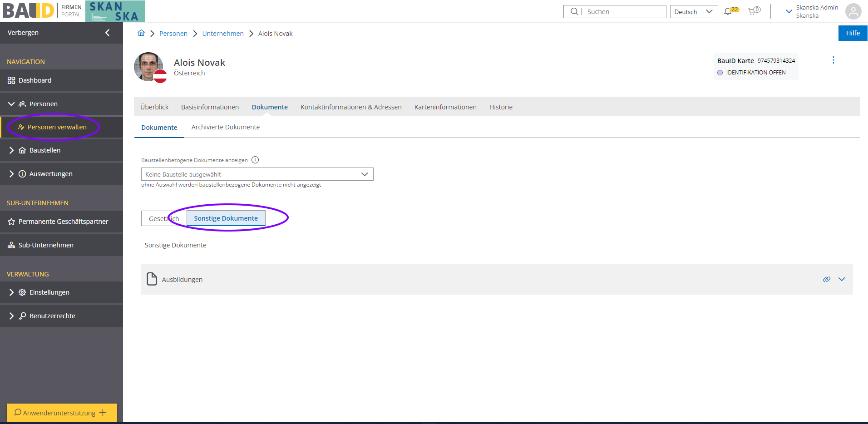Screen dimensions: 868x424
Task: Click the info icon beside Baustellenbezogene Dokumente
Action: pos(255,160)
